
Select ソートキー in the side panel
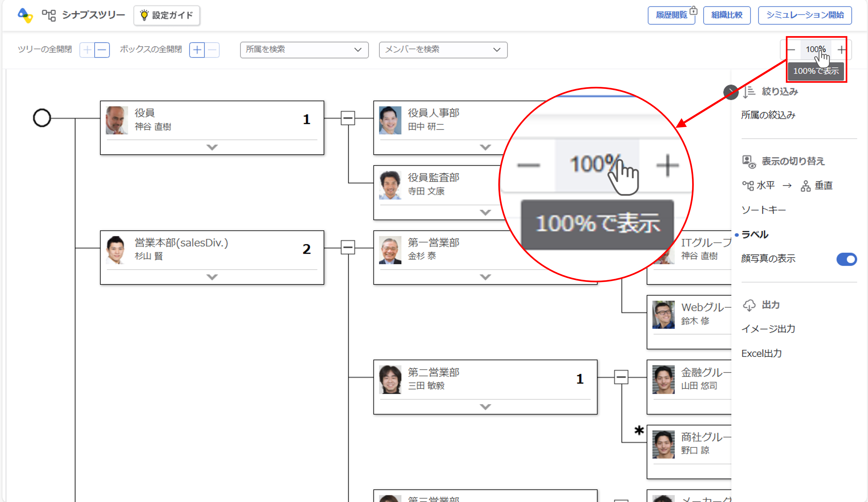tap(763, 210)
